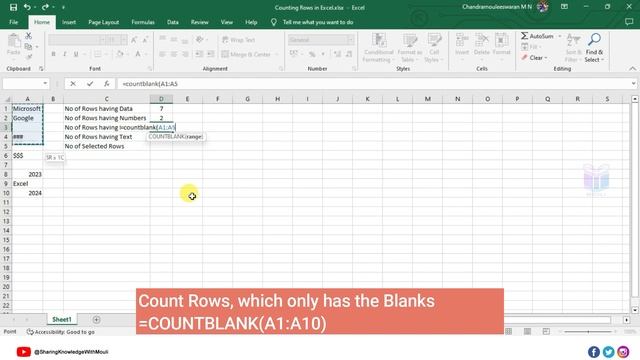Open the Fill Color bucket dropdown
Image resolution: width=640 pixels, height=360 pixels.
127,54
